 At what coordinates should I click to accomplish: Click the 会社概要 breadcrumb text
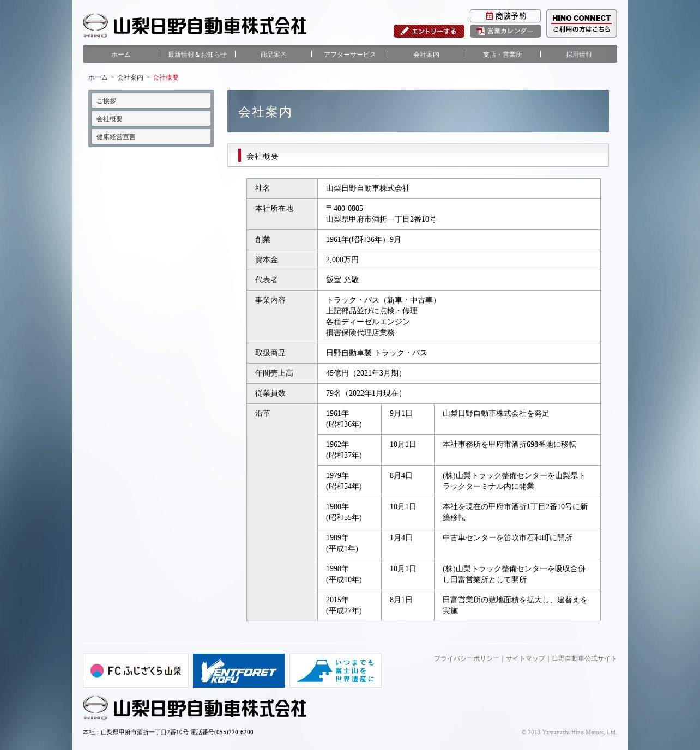[x=166, y=77]
